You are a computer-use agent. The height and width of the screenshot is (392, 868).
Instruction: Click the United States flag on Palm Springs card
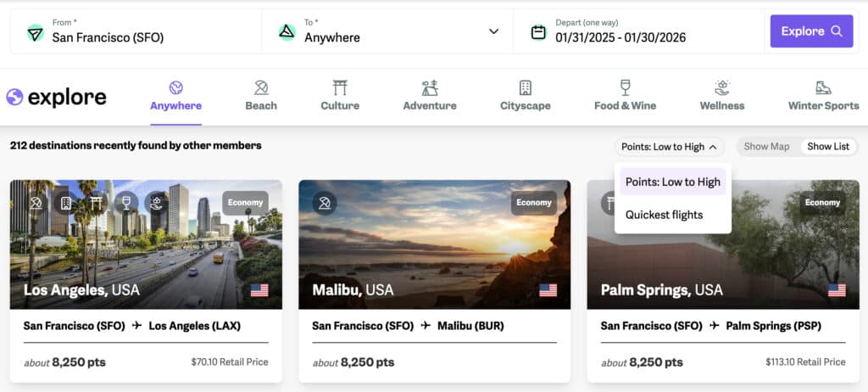pyautogui.click(x=837, y=290)
